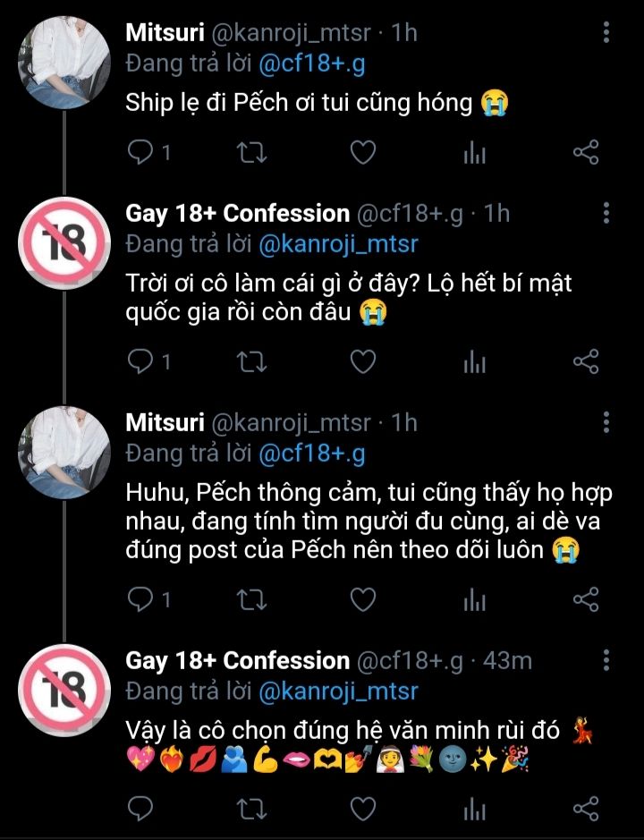Reply to Mitsuri's first tweet
The width and height of the screenshot is (644, 840).
140,153
